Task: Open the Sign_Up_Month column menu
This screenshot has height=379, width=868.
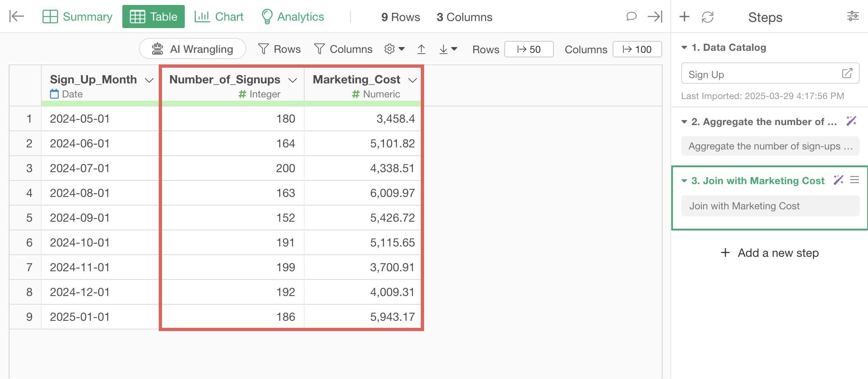Action: (x=149, y=80)
